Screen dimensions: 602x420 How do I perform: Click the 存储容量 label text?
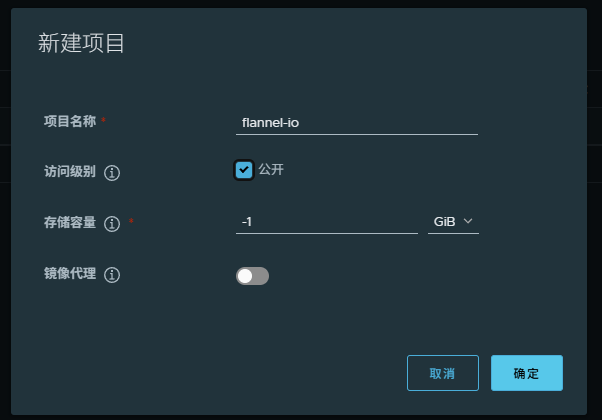(70, 222)
